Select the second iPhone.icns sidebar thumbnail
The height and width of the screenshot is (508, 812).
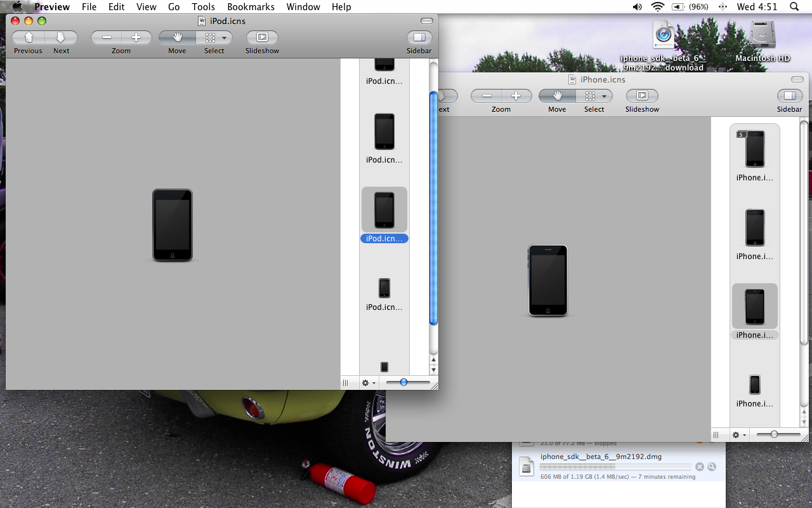tap(755, 227)
